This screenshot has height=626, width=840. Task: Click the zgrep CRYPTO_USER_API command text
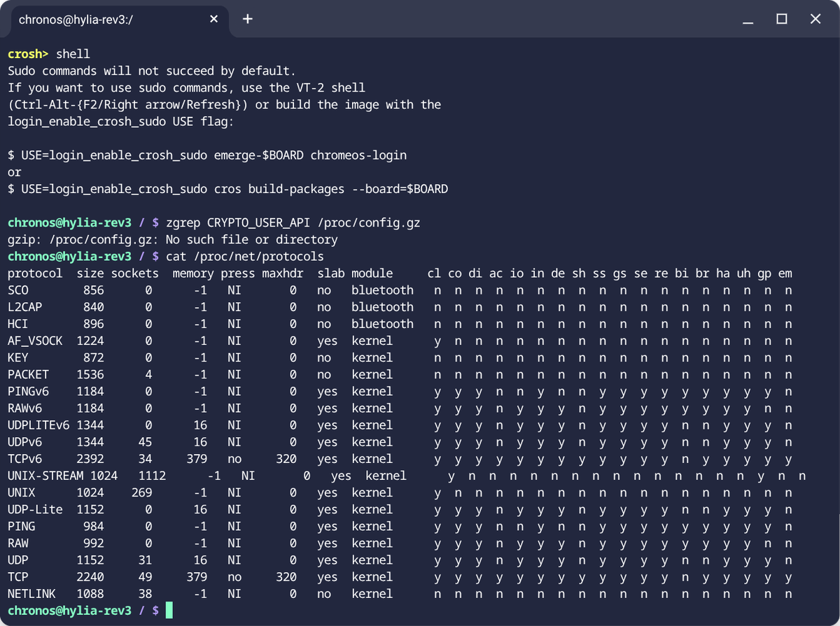pyautogui.click(x=293, y=222)
